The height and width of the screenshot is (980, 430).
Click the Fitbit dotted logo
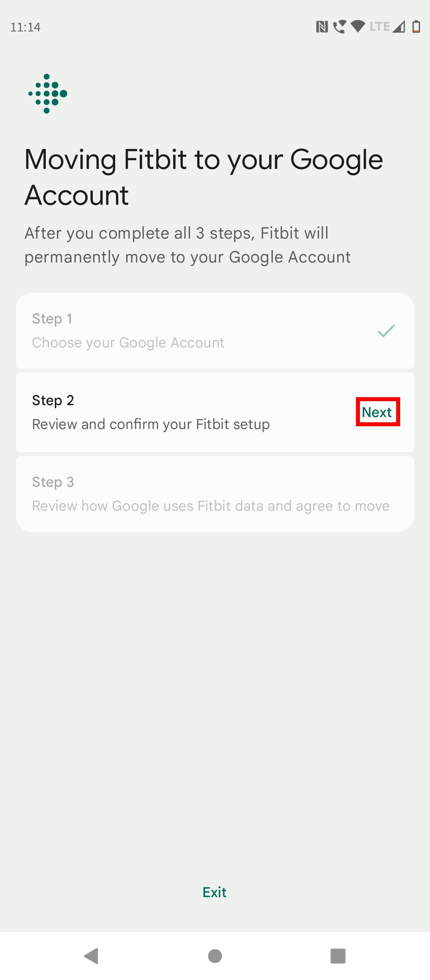47,94
